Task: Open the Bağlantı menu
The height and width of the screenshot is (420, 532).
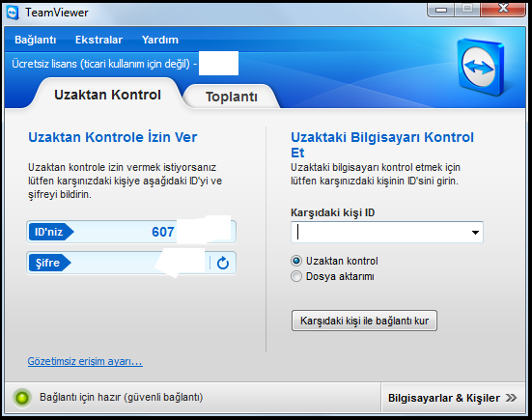Action: (x=36, y=40)
